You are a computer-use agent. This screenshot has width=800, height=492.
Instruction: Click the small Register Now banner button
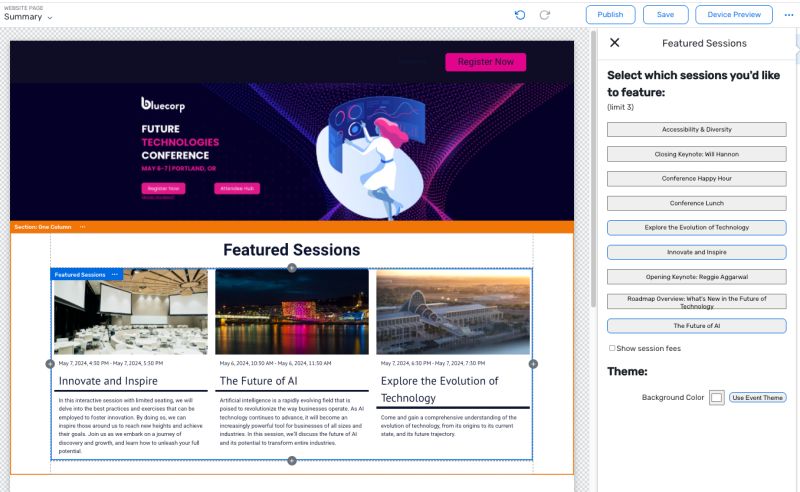[163, 188]
